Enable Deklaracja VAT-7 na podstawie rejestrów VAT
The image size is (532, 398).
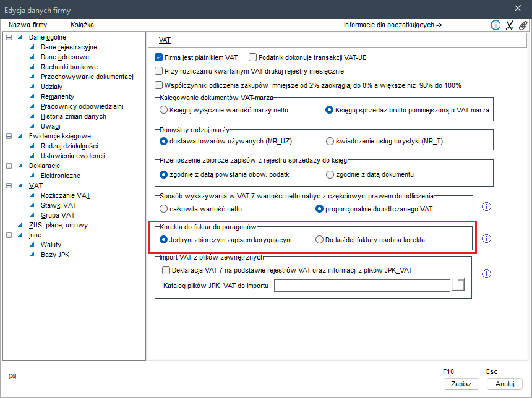pyautogui.click(x=166, y=270)
